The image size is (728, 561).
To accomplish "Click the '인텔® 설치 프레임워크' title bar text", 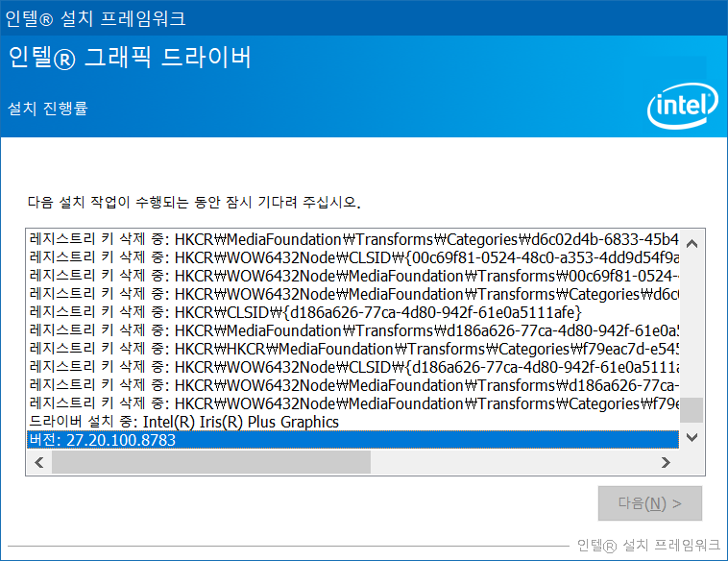I will click(95, 18).
